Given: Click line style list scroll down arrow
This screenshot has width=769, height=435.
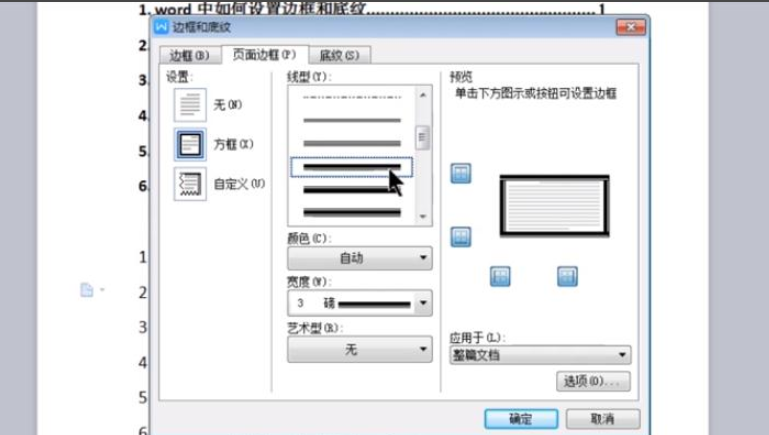Looking at the screenshot, I should click(423, 216).
